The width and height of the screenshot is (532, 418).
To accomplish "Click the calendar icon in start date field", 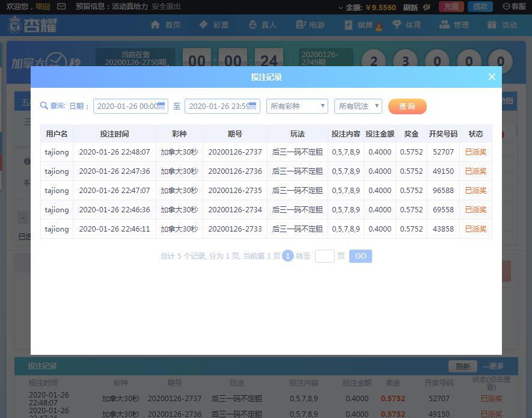I will tap(161, 106).
